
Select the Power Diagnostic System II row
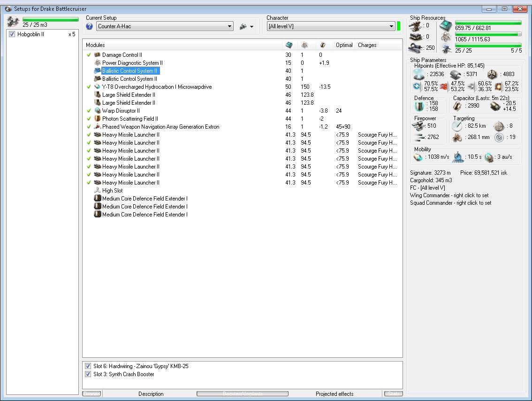click(x=242, y=63)
